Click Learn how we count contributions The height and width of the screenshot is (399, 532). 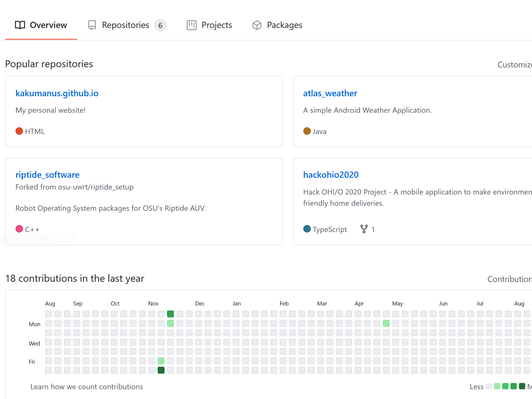(87, 386)
